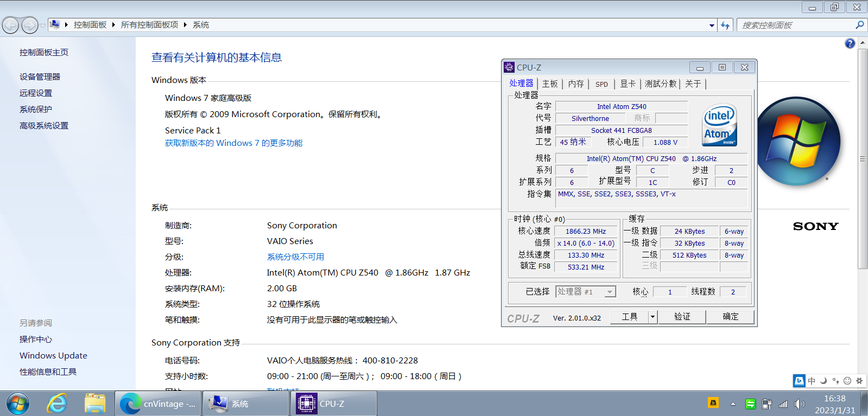Click green sync arrows tray icon
Viewport: 868px width, 416px height.
pyautogui.click(x=750, y=404)
